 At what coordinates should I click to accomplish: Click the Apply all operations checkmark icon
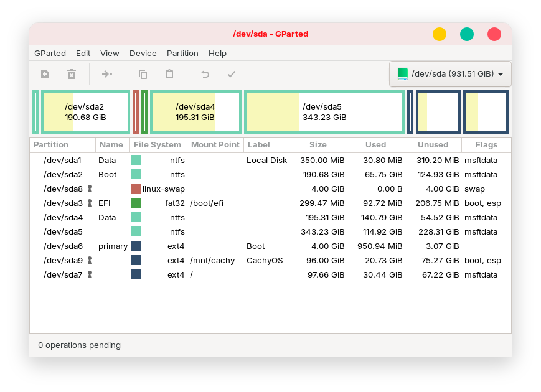232,74
